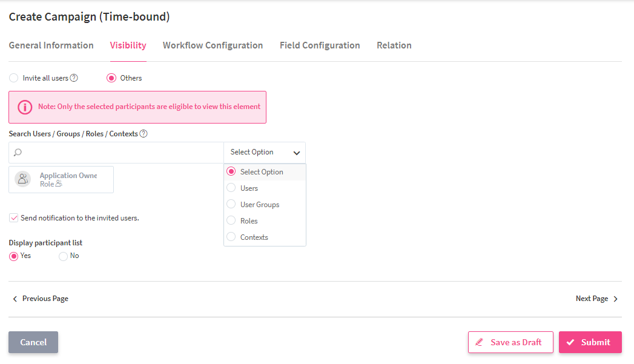Open the Field Configuration tab

[x=320, y=45]
